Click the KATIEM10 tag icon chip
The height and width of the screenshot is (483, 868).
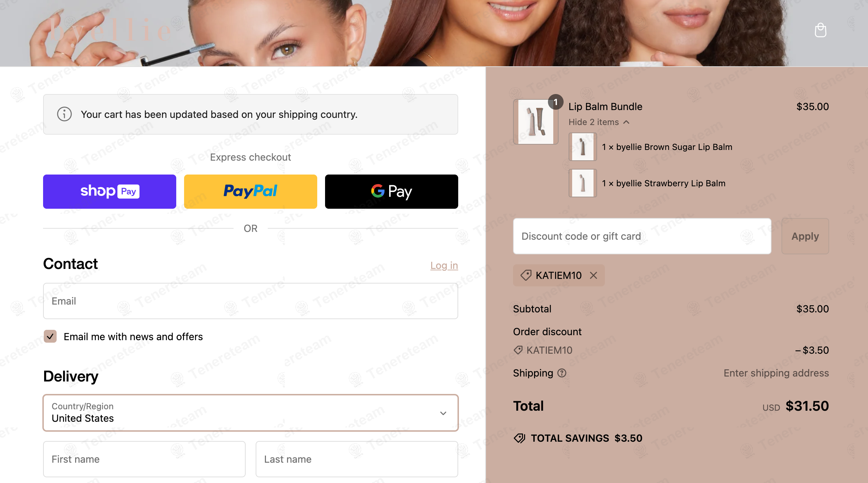coord(526,275)
